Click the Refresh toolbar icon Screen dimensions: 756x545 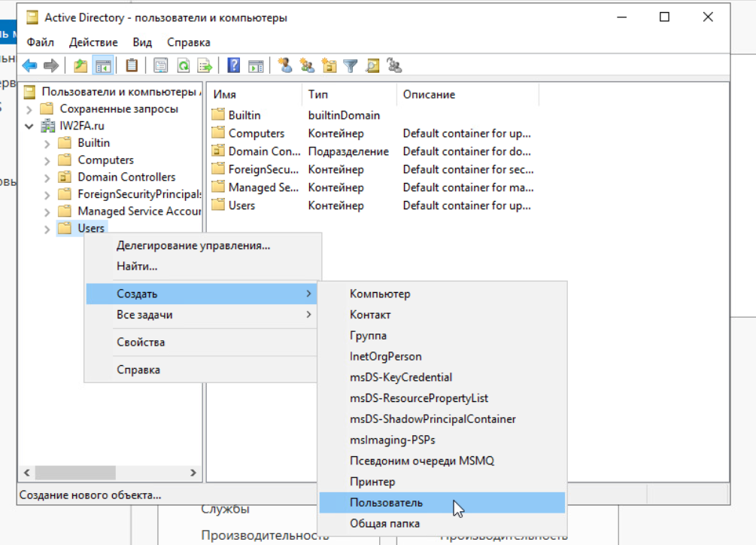click(x=183, y=65)
